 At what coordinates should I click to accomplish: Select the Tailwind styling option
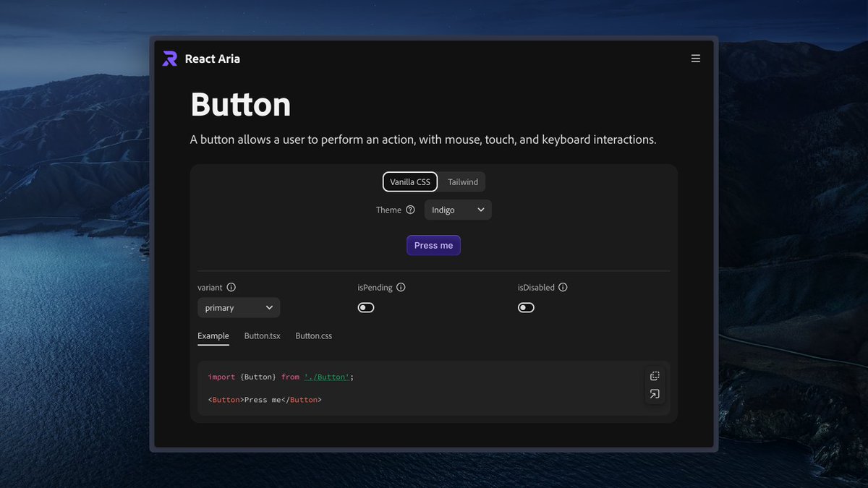[463, 182]
